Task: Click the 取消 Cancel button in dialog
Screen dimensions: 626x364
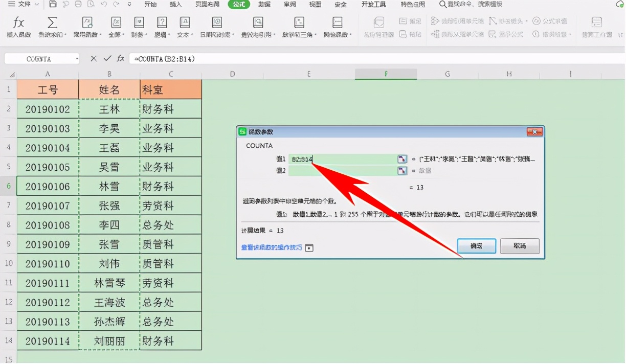Action: click(x=520, y=246)
